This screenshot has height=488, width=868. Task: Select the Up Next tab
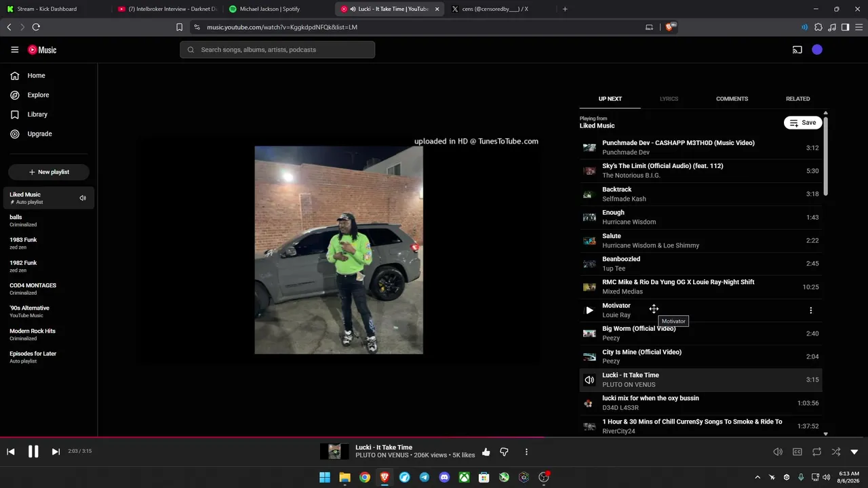(610, 99)
